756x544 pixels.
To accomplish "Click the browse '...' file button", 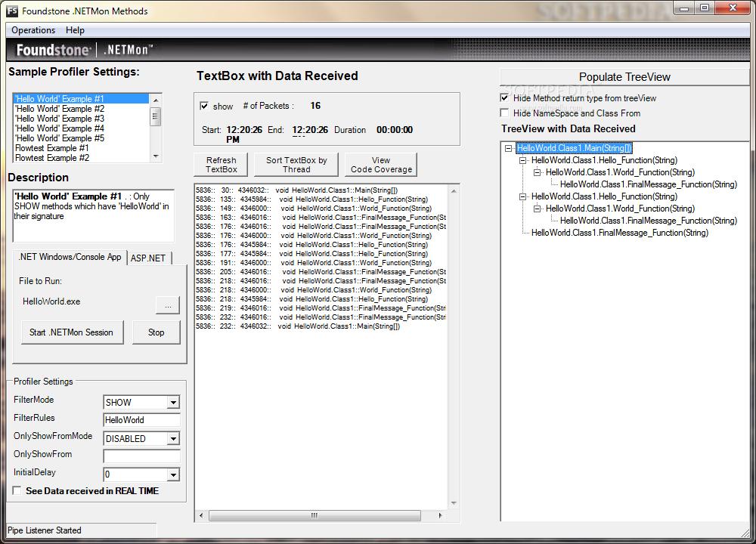I will pos(168,305).
